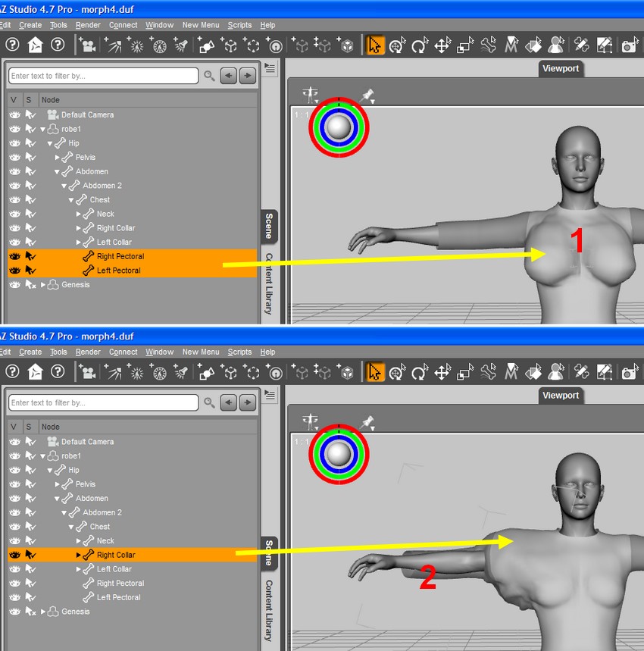This screenshot has width=644, height=651.
Task: Click the filter text field in upper Scene pane
Action: pyautogui.click(x=103, y=76)
